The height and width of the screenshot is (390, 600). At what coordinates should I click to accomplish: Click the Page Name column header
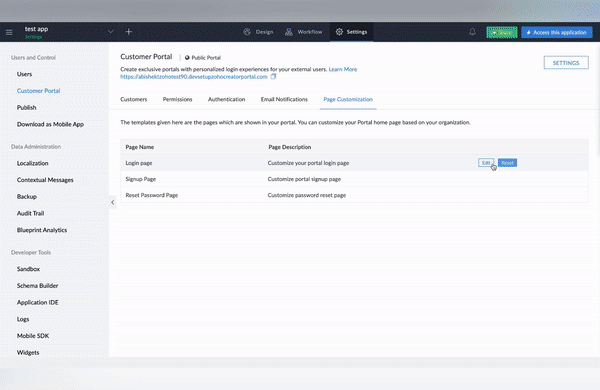tap(140, 147)
